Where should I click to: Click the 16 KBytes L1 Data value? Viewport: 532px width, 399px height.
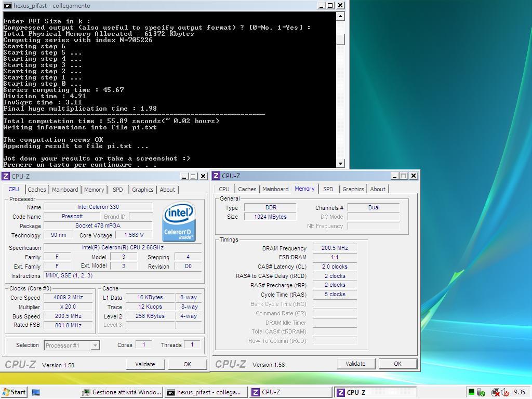150,297
